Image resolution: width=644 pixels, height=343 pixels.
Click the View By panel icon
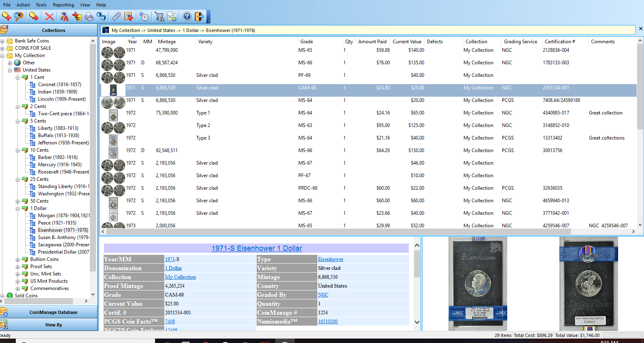(x=4, y=324)
